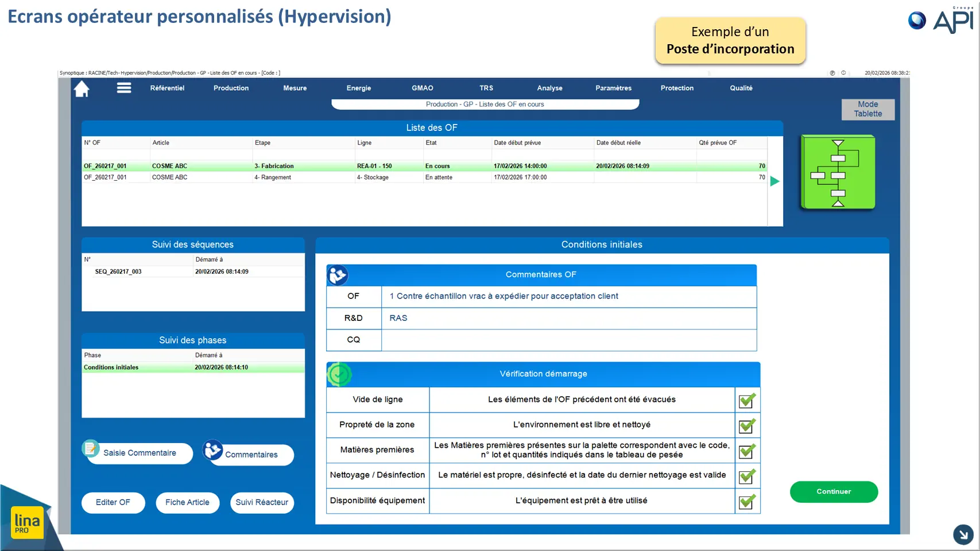The width and height of the screenshot is (980, 551).
Task: Open the Qualité menu
Action: point(741,88)
